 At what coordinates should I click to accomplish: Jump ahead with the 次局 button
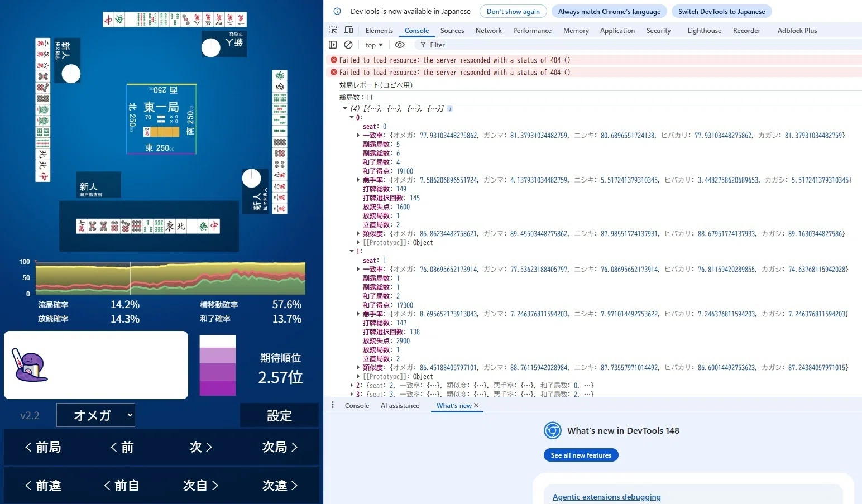click(280, 447)
